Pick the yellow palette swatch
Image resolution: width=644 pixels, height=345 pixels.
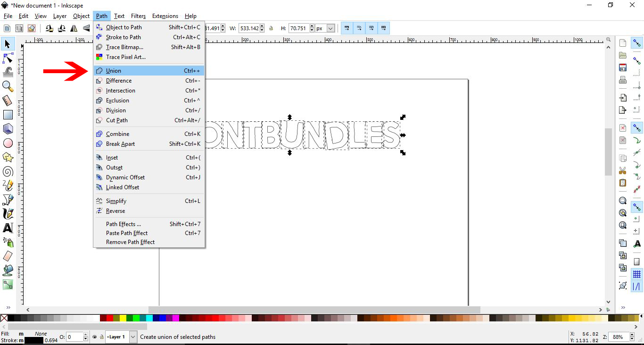[x=123, y=318]
